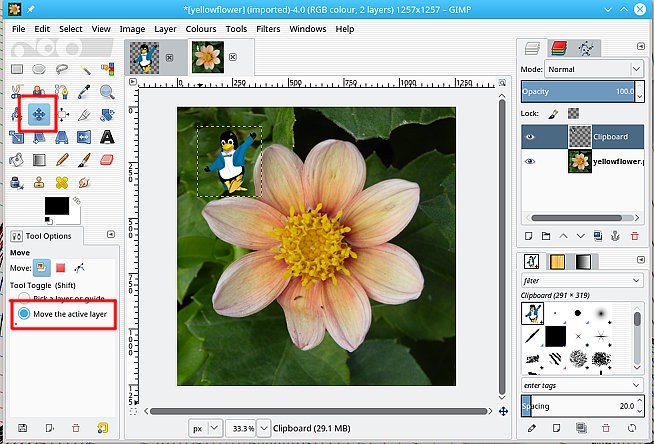Screen dimensions: 654x444
Task: Select the Fuzzy Select magic wand tool
Action: pyautogui.click(x=85, y=69)
